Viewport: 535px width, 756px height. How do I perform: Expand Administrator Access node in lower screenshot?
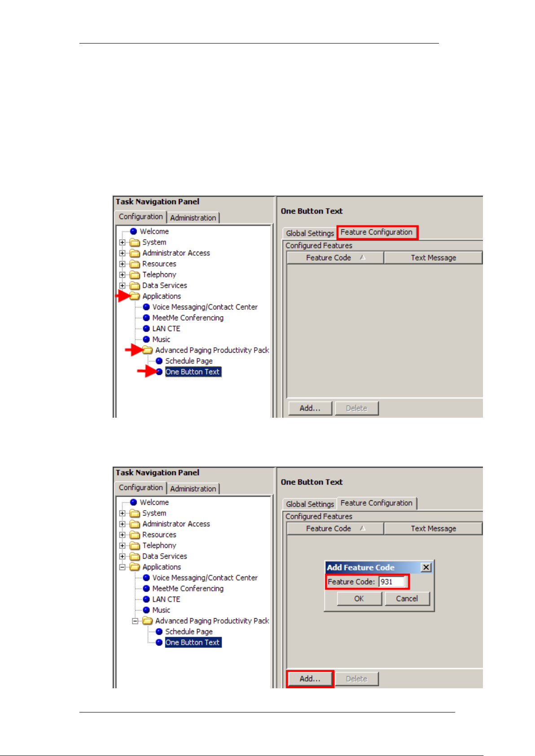pos(123,524)
